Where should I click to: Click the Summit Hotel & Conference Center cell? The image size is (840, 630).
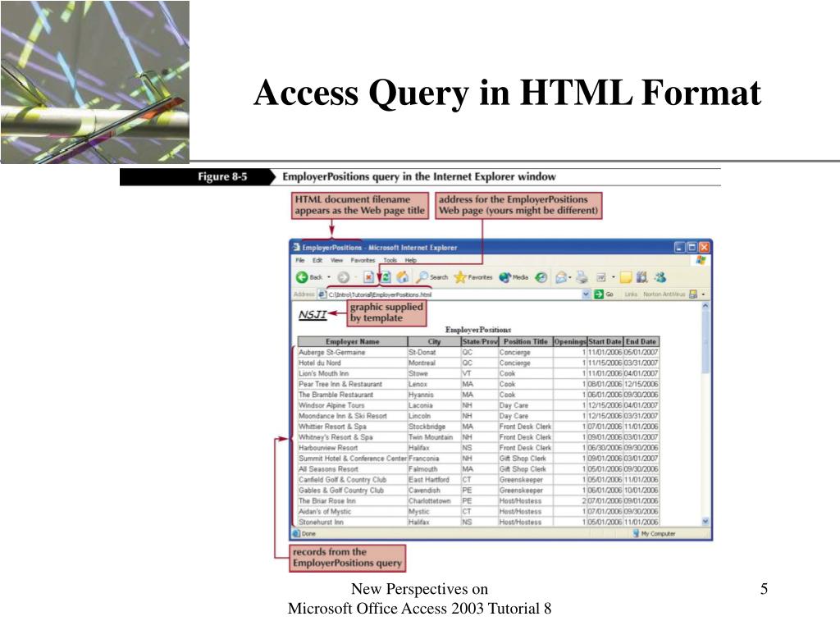(353, 458)
